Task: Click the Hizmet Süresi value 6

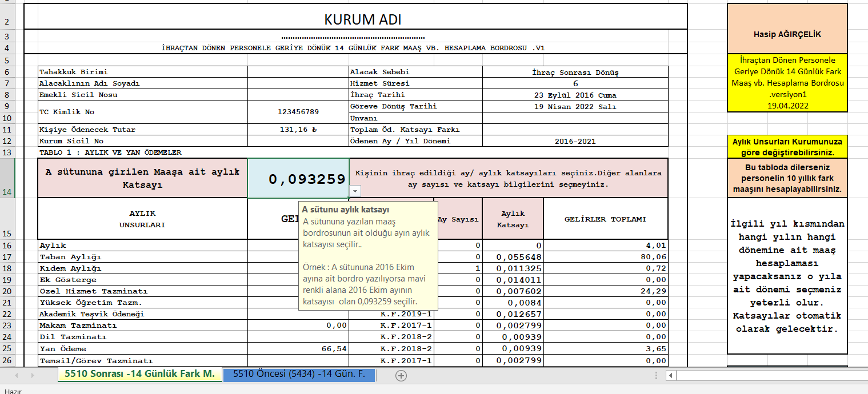Action: [x=575, y=83]
